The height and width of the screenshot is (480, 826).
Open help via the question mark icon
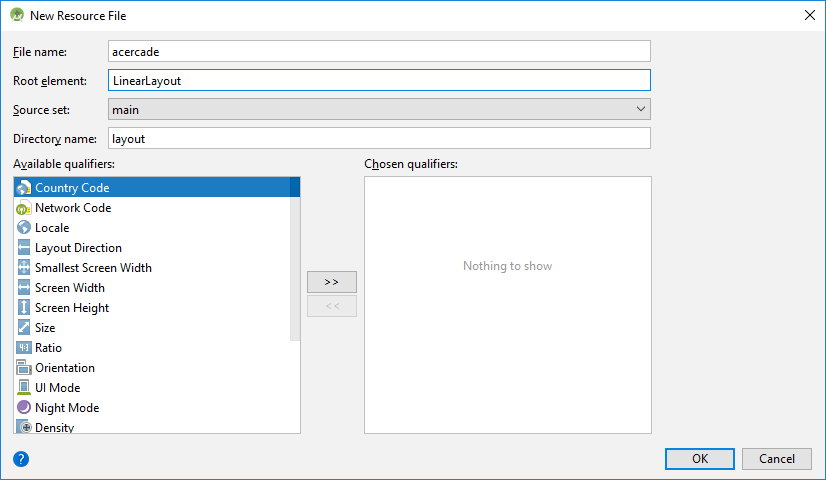[21, 459]
